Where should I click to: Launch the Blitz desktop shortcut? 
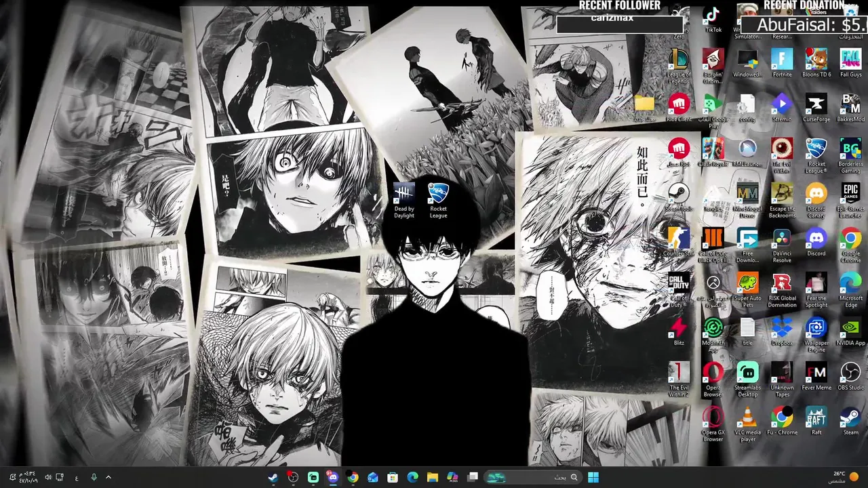pos(679,331)
